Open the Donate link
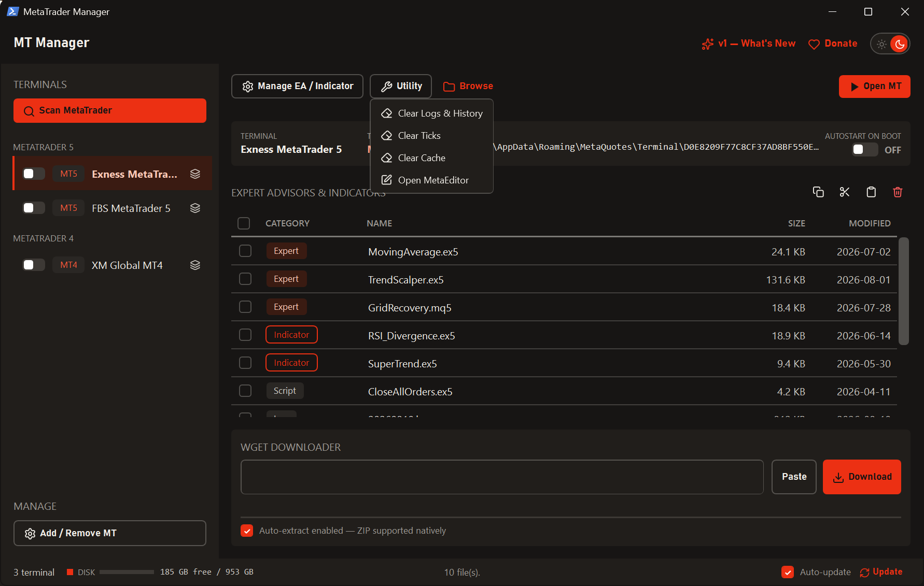 pos(833,44)
